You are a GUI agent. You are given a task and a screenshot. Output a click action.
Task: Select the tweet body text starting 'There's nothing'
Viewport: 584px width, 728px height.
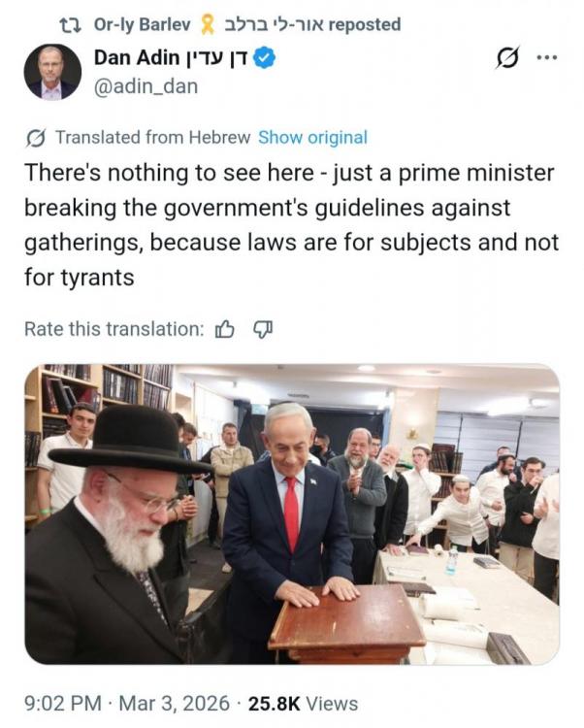(291, 225)
